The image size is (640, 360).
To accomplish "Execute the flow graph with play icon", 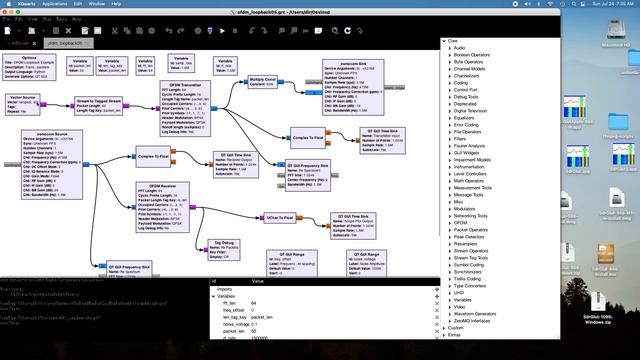I will (222, 31).
